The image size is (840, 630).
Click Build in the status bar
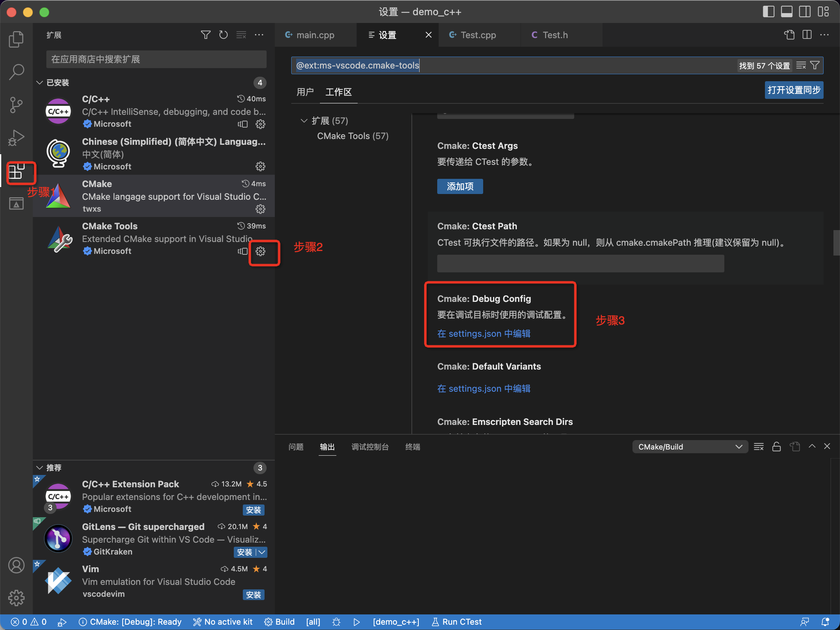pos(280,622)
